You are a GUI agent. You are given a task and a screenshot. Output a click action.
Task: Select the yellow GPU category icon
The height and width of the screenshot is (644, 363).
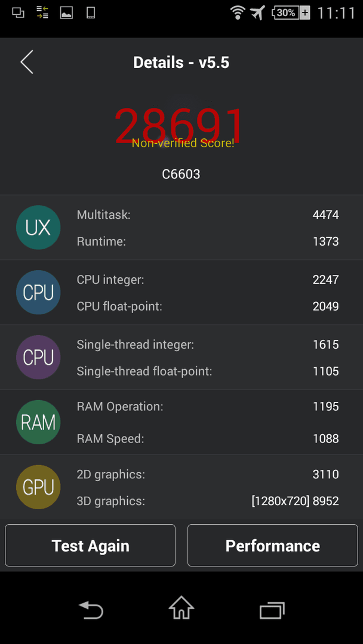pyautogui.click(x=38, y=487)
